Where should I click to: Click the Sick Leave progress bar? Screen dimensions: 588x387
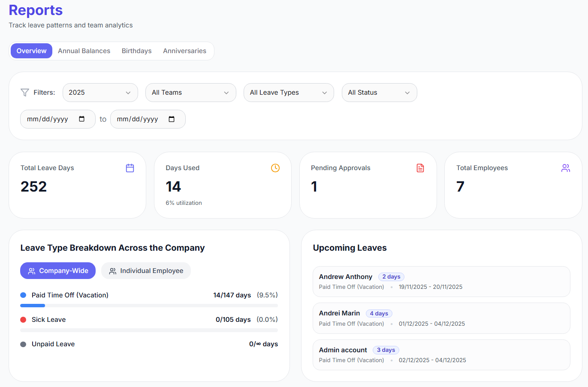(149, 330)
